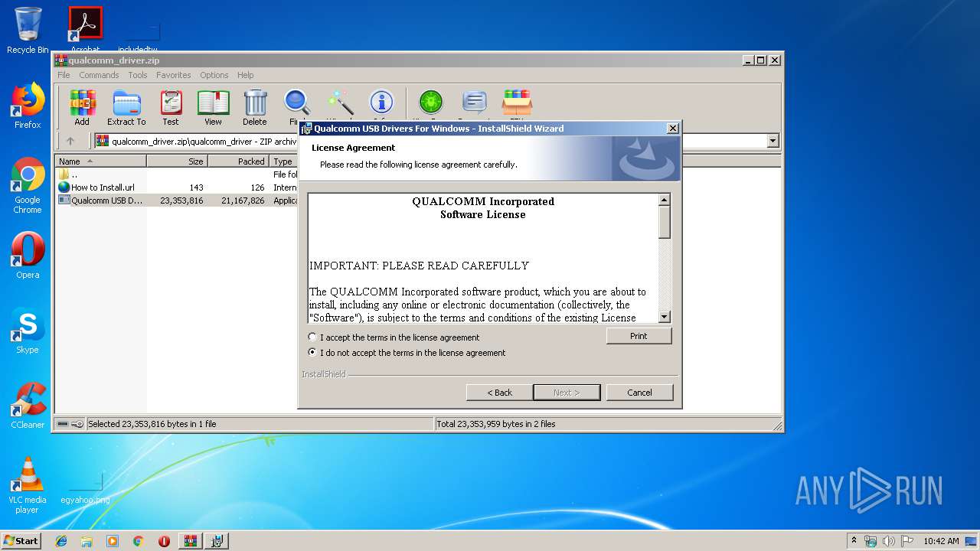Click the network tray icon
The image size is (980, 551).
tap(871, 541)
